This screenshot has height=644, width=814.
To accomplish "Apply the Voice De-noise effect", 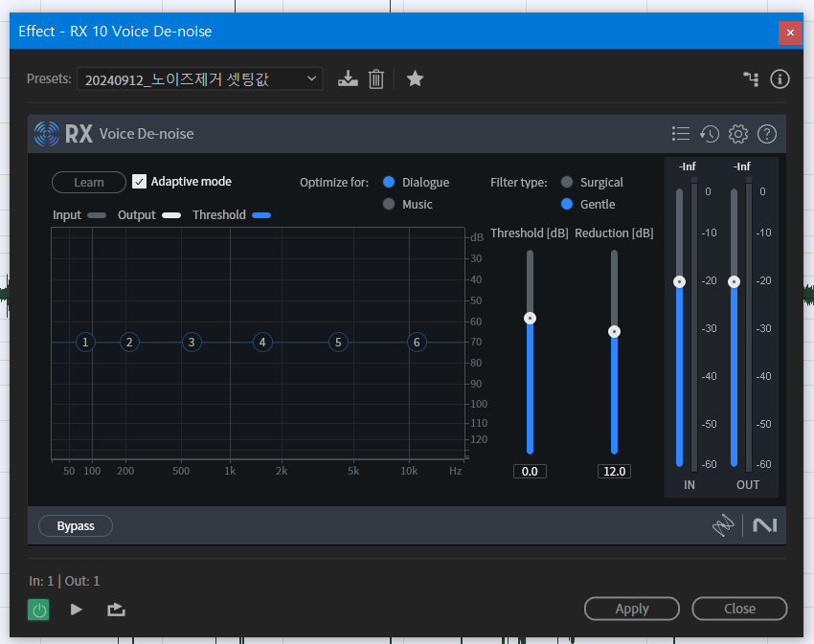I will coord(632,609).
